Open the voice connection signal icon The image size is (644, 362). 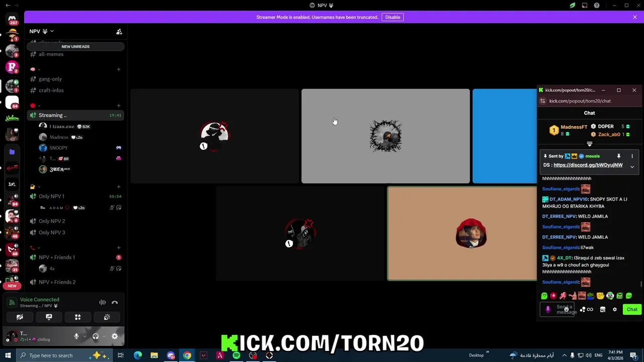[12, 302]
